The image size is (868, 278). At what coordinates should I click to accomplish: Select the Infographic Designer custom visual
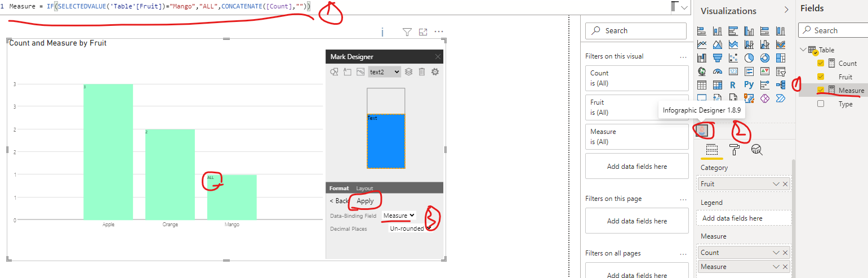(702, 131)
